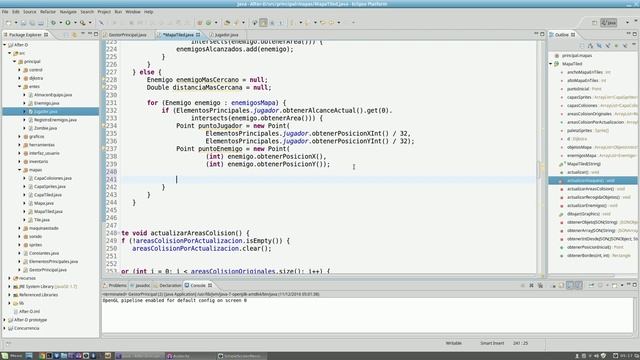The width and height of the screenshot is (640, 360).
Task: Collapse the principal package in the tree
Action: coord(15,62)
